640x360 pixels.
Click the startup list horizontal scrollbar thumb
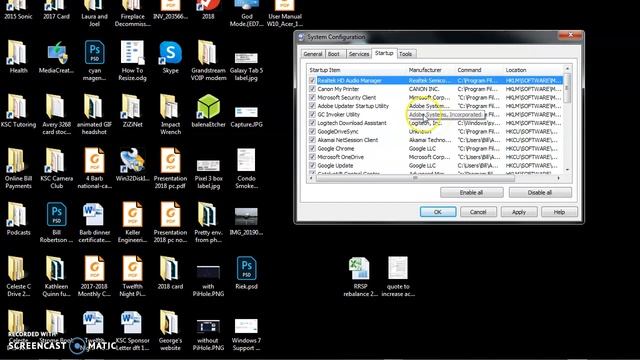(x=416, y=178)
